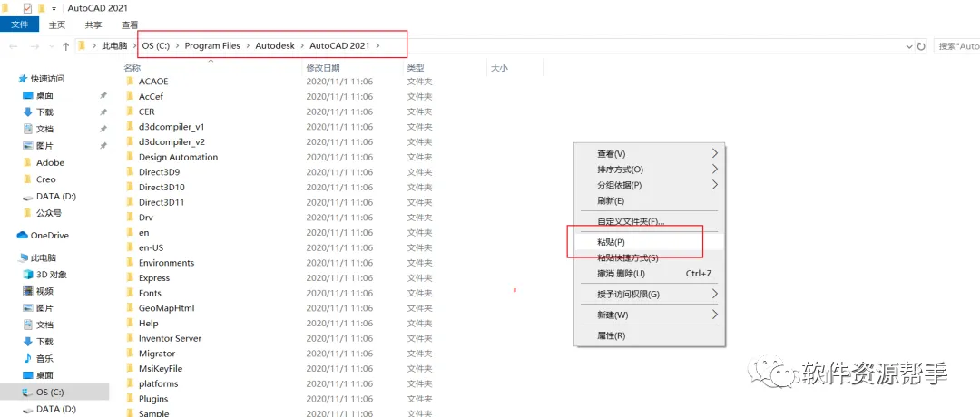The height and width of the screenshot is (417, 980).
Task: Select AutoCAD 2021 in address breadcrumb
Action: coord(339,45)
